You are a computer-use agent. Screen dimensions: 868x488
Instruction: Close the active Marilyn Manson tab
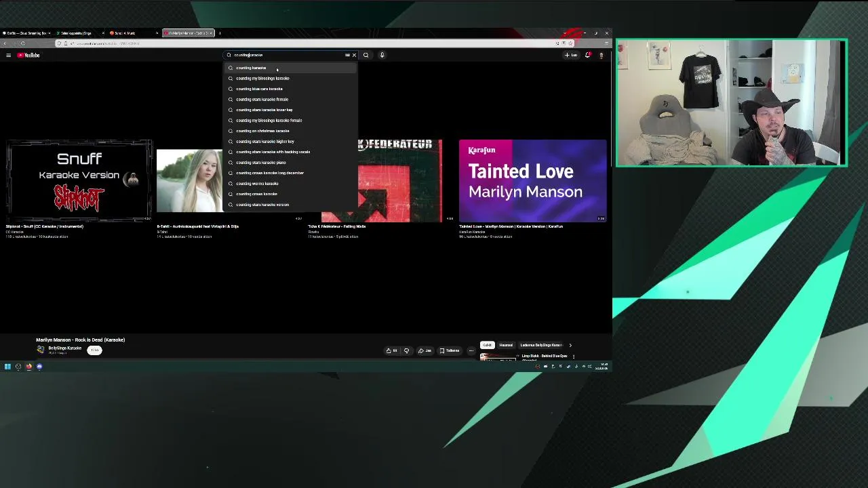pos(211,33)
